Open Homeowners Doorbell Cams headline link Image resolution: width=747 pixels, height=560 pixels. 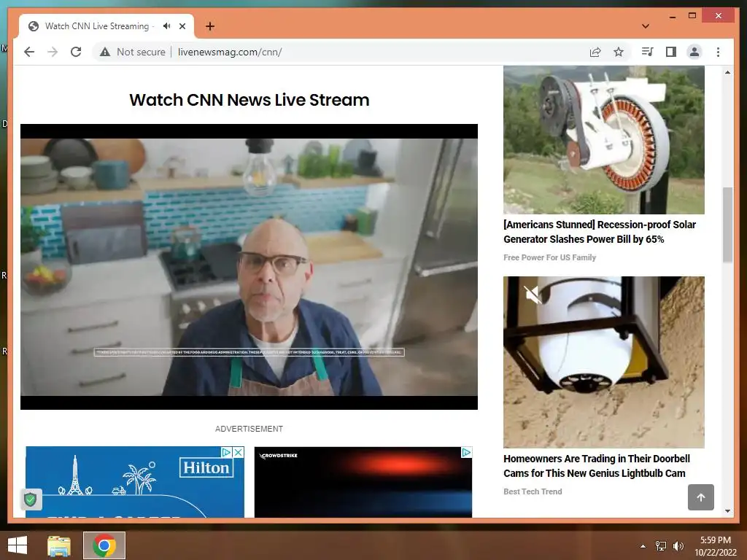coord(597,466)
